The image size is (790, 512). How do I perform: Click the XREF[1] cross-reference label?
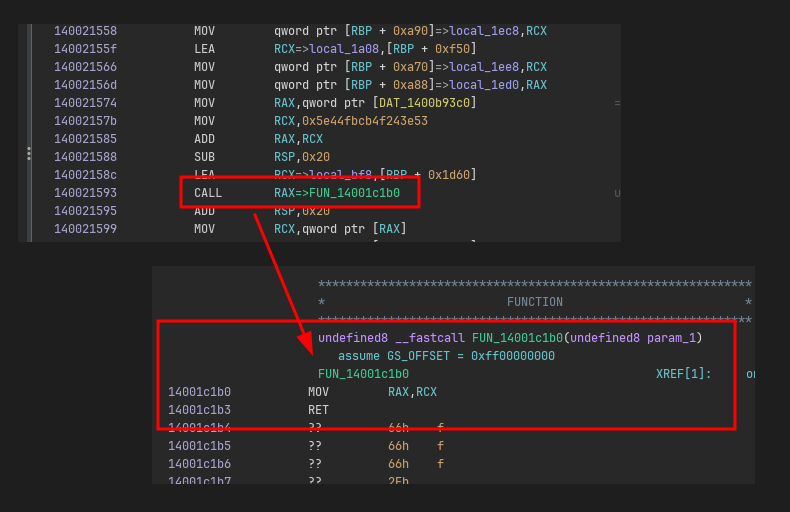click(x=683, y=374)
